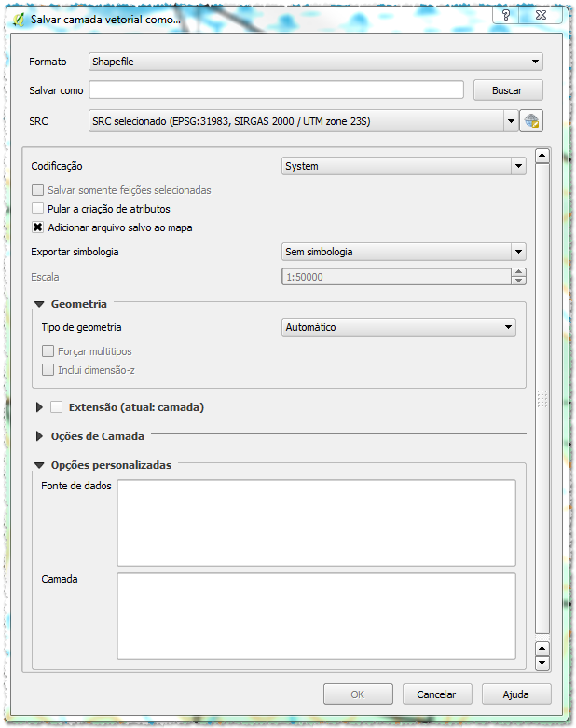The width and height of the screenshot is (576, 728).
Task: Click inside the Fonte de dados text box
Action: click(316, 522)
